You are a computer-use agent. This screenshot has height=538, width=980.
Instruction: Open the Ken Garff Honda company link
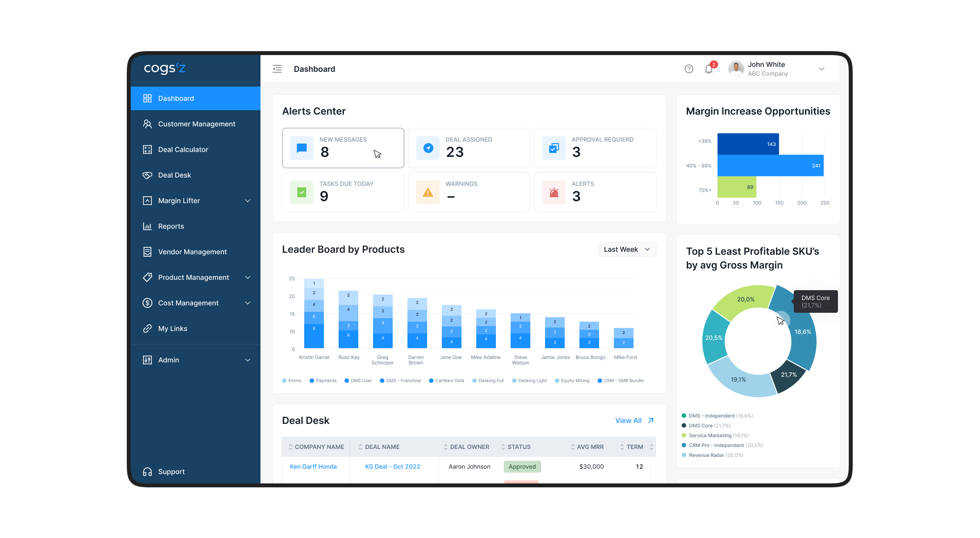pos(313,466)
